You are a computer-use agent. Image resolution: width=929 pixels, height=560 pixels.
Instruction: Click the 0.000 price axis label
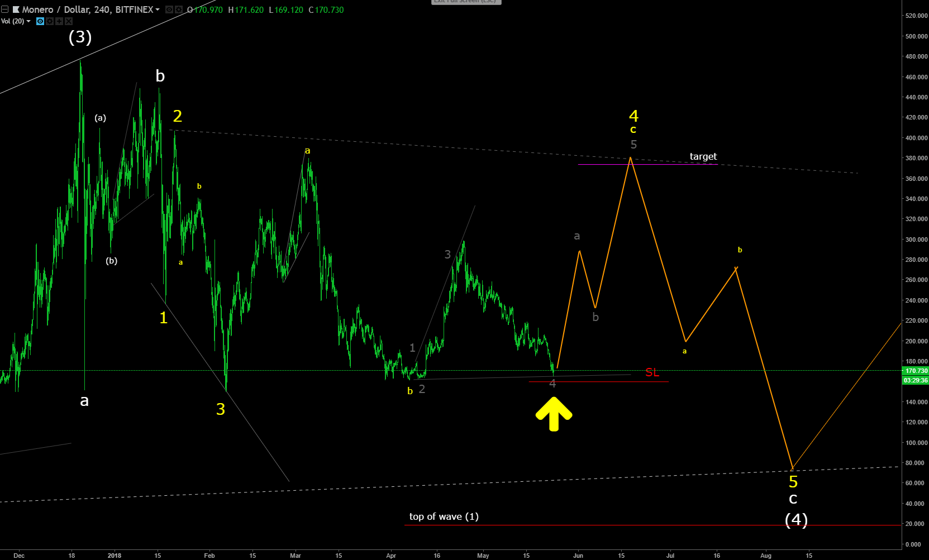coord(913,544)
